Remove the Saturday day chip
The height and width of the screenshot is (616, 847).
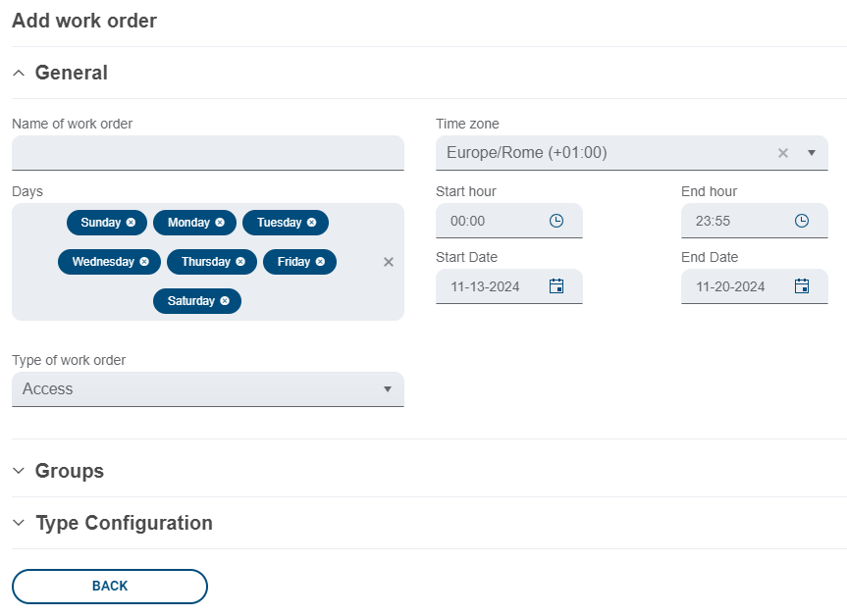pyautogui.click(x=225, y=301)
